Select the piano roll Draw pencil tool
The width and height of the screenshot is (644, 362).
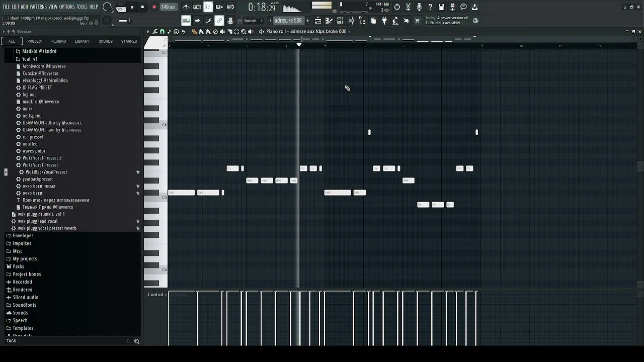point(195,31)
